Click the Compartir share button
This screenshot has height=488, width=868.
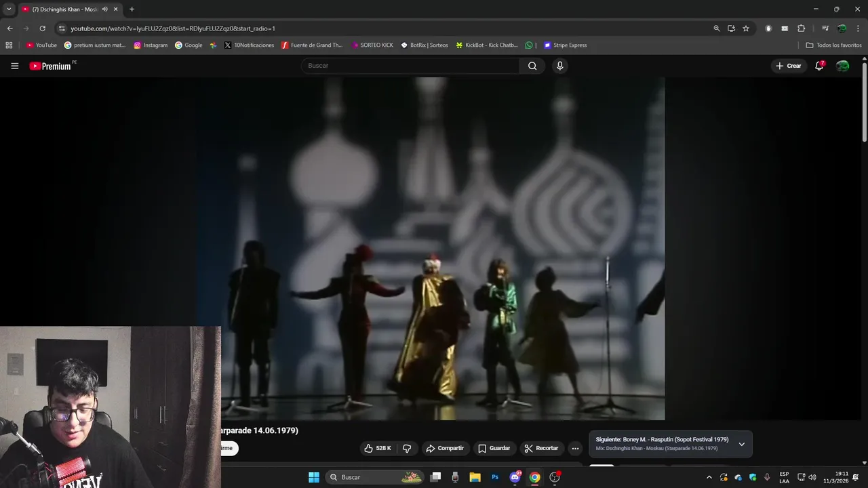tap(445, 448)
